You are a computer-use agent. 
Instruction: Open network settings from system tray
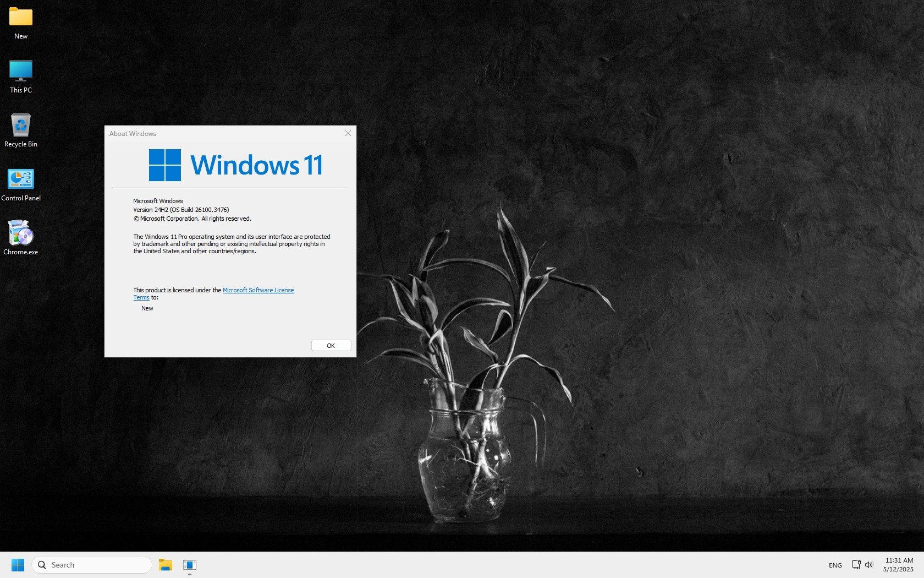click(x=856, y=565)
